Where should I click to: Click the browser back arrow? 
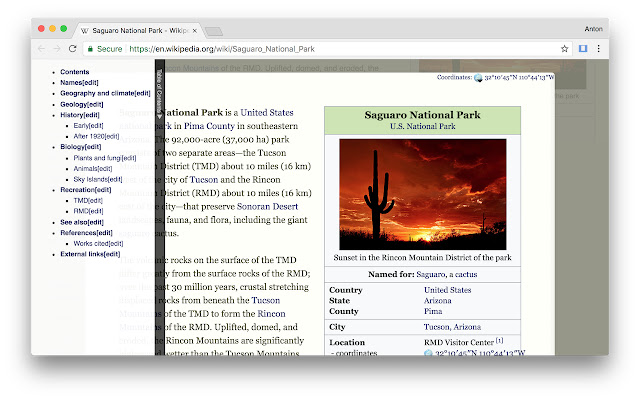click(x=41, y=48)
